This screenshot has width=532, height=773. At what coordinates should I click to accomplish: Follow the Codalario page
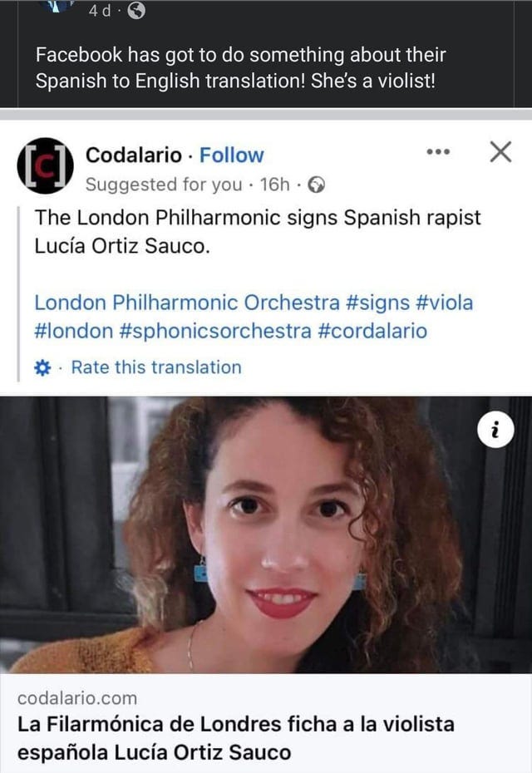point(231,155)
